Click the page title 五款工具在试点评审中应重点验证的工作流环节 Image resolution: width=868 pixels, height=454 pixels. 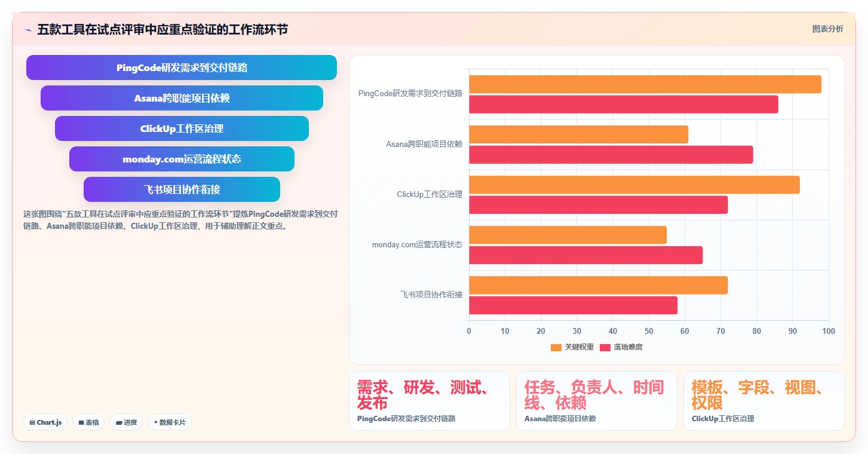[162, 29]
